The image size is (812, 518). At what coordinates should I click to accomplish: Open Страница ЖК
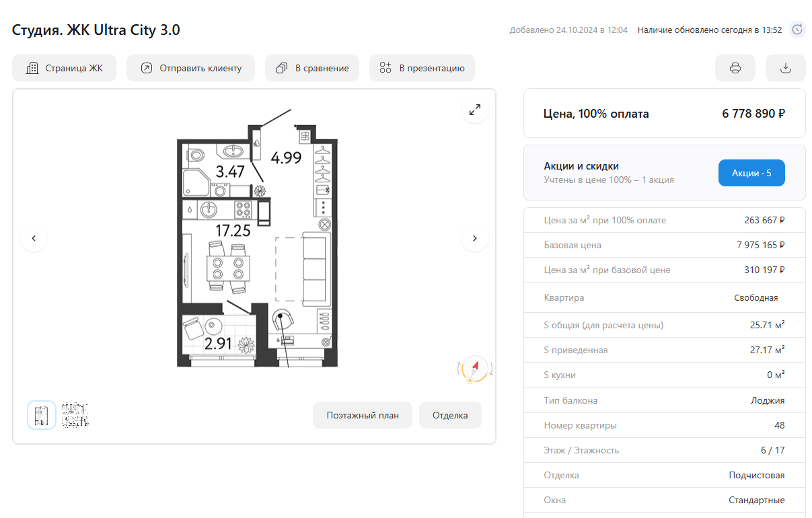pyautogui.click(x=65, y=68)
